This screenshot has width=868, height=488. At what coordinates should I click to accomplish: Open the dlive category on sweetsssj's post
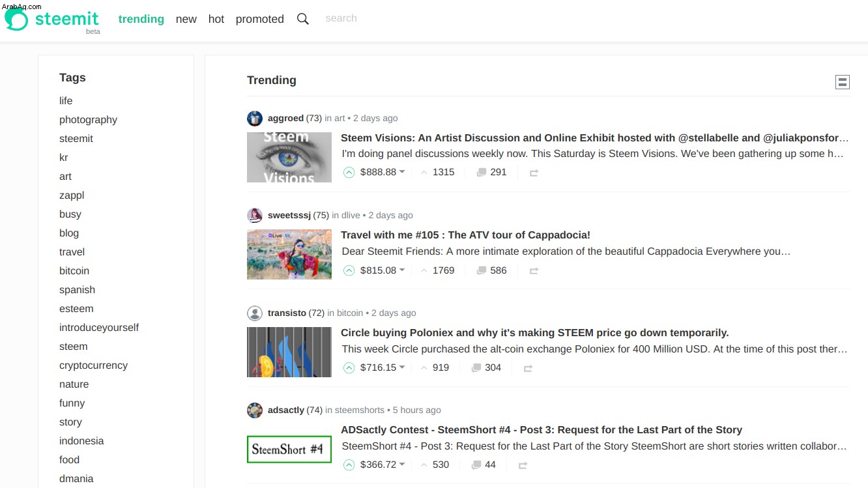click(x=351, y=216)
